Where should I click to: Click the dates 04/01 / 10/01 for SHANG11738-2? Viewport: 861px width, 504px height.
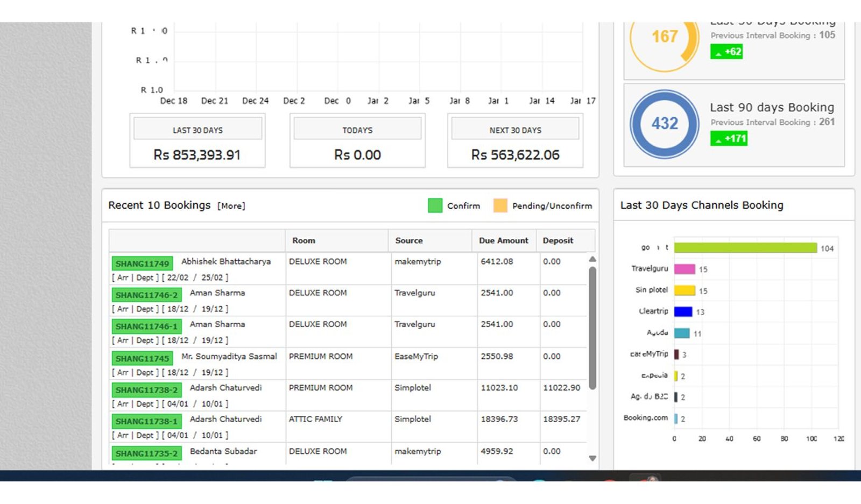point(170,404)
